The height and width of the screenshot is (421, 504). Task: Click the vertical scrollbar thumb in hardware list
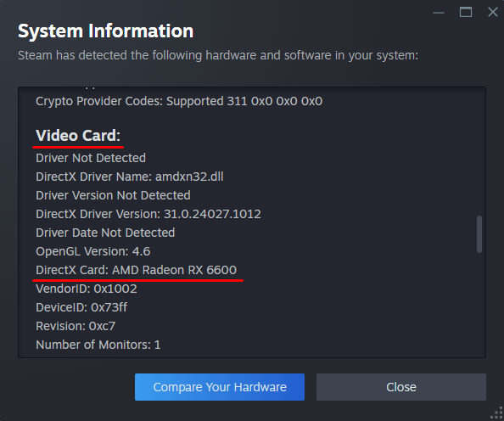click(x=479, y=234)
